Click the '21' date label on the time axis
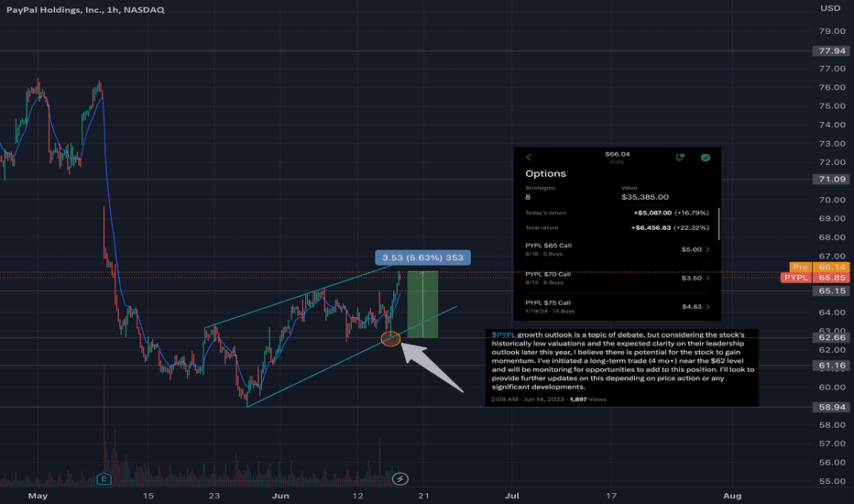 (x=423, y=496)
